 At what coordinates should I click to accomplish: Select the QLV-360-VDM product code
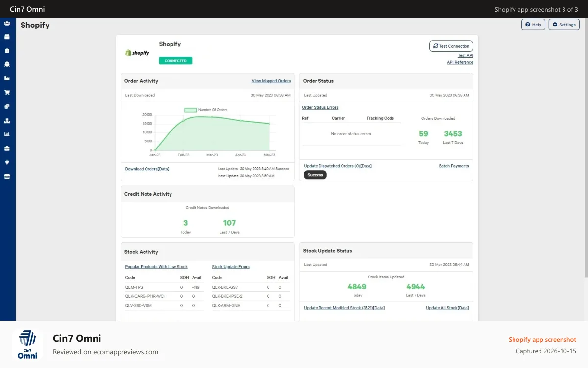click(x=138, y=305)
